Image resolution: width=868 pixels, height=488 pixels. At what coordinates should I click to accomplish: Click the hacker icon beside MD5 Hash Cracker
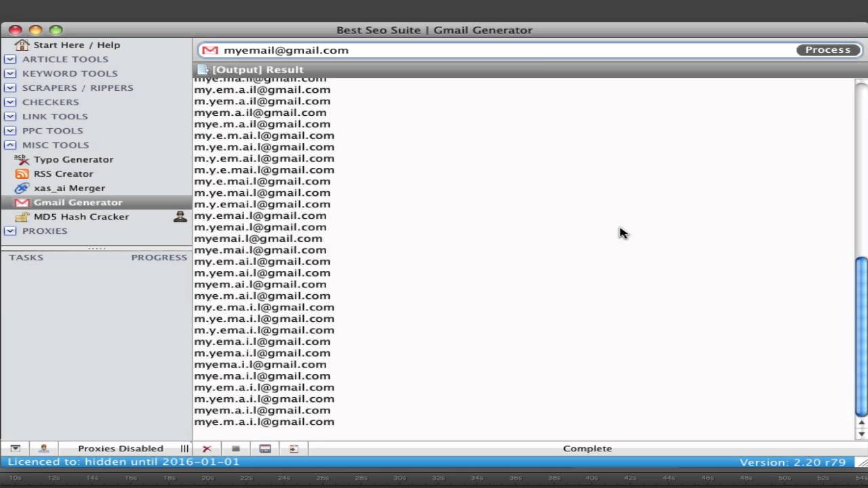click(180, 216)
